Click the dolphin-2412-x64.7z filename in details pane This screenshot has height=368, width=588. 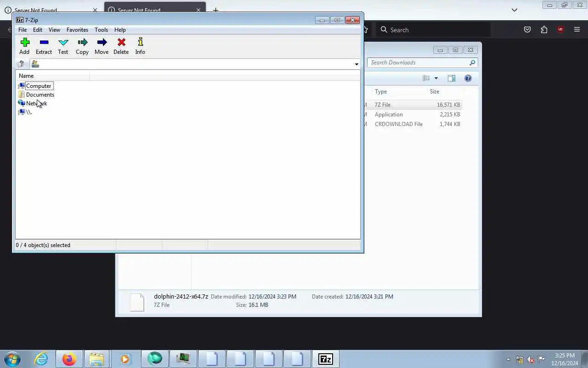(x=181, y=297)
